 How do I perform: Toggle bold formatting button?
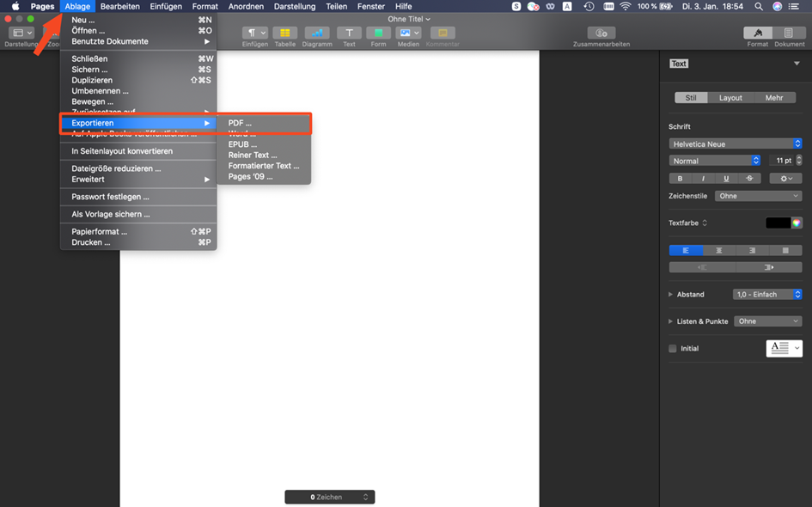click(680, 178)
